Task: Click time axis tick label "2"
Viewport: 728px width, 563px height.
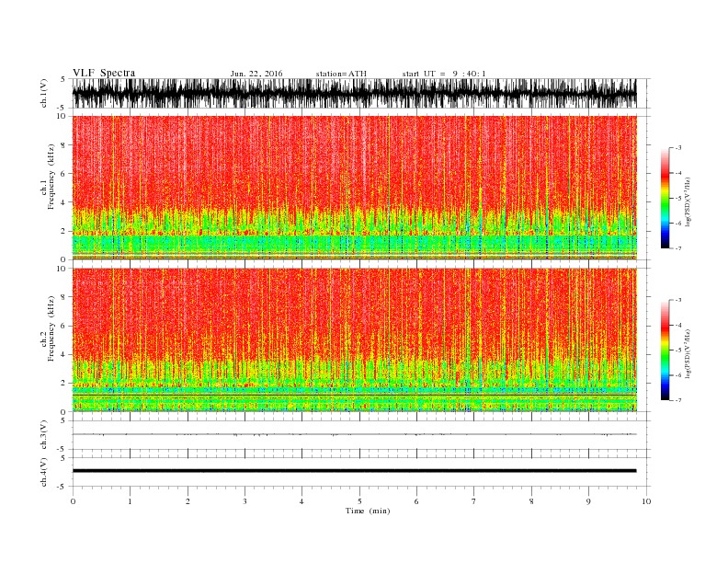Action: (x=188, y=501)
